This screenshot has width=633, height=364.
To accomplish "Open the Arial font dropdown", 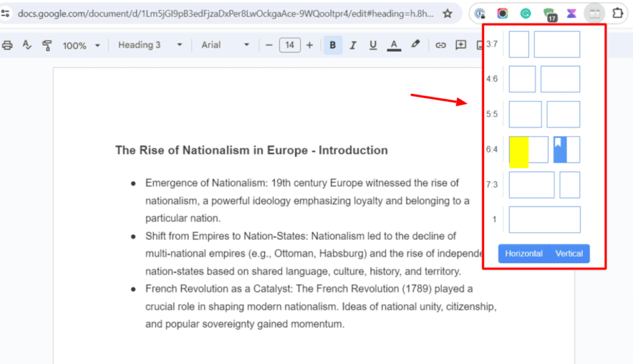I will (x=225, y=45).
